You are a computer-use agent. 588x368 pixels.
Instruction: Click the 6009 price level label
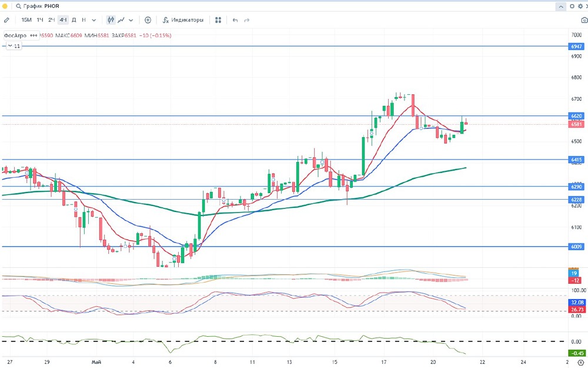coord(576,247)
